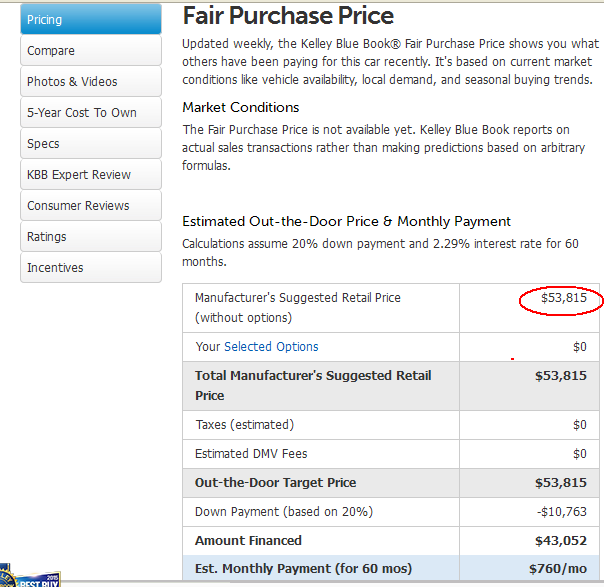The width and height of the screenshot is (604, 587).
Task: View 5-Year Cost To Own
Action: point(91,112)
